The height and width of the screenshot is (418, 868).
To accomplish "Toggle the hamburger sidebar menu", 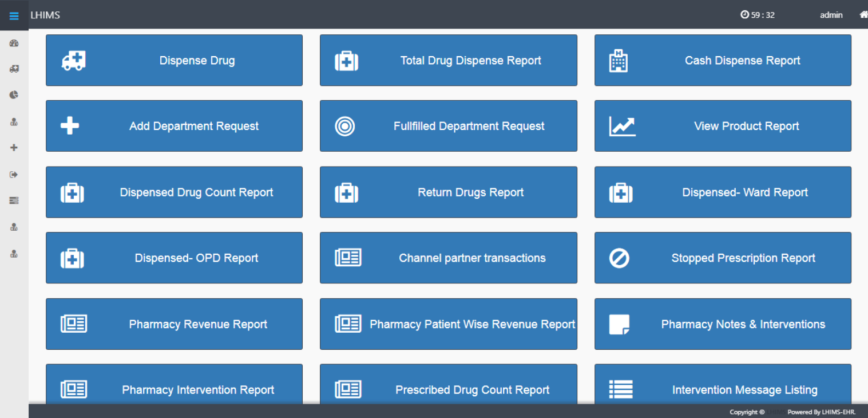I will [14, 15].
